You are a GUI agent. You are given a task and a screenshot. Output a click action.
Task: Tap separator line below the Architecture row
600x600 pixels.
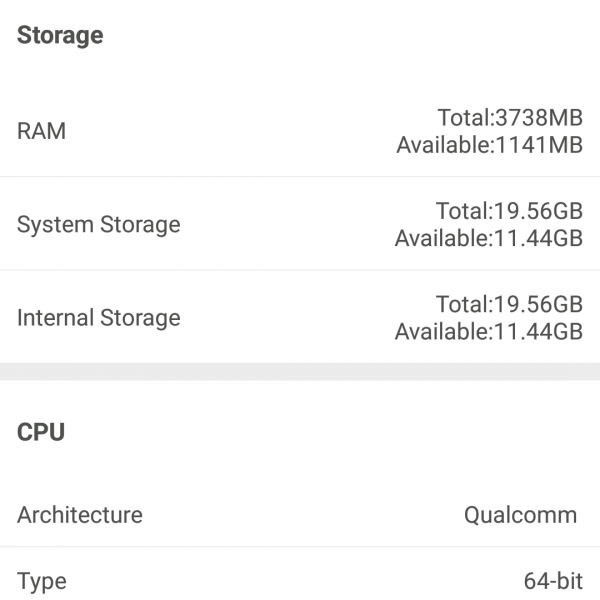[300, 547]
